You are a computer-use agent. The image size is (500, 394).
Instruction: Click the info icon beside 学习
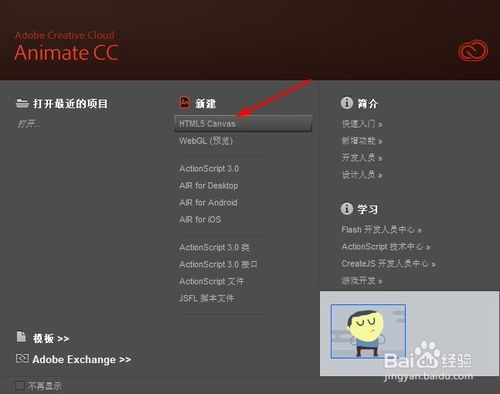pos(347,209)
